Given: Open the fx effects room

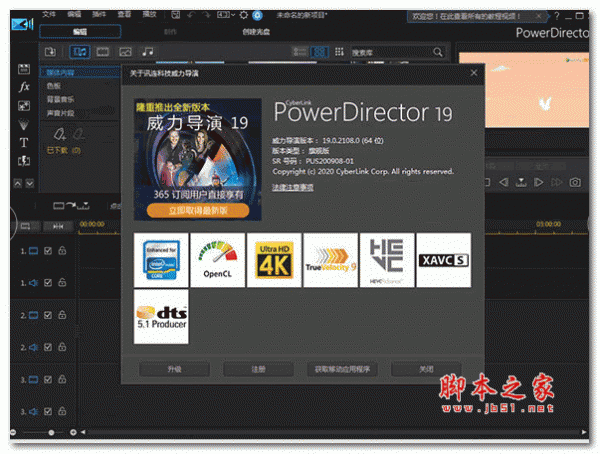Looking at the screenshot, I should click(x=23, y=87).
